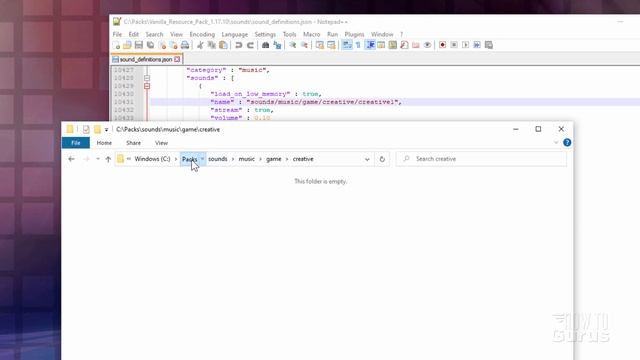The width and height of the screenshot is (640, 360).
Task: Click sounds in the address breadcrumb
Action: click(x=218, y=159)
